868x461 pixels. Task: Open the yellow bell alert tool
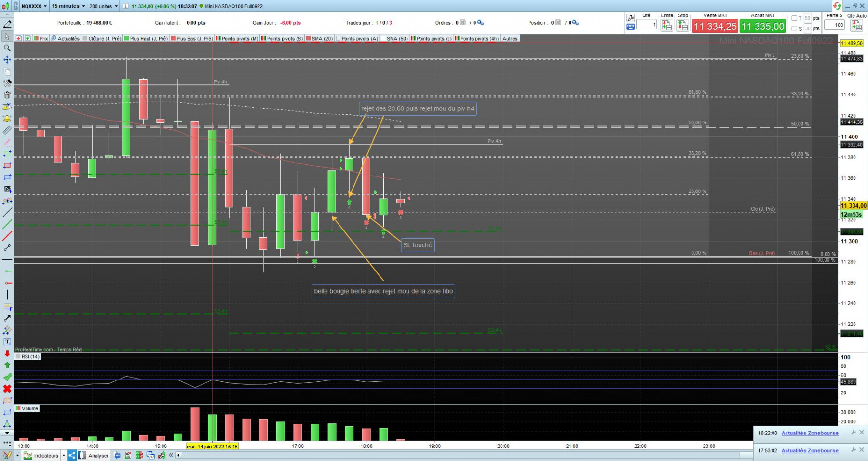7,119
